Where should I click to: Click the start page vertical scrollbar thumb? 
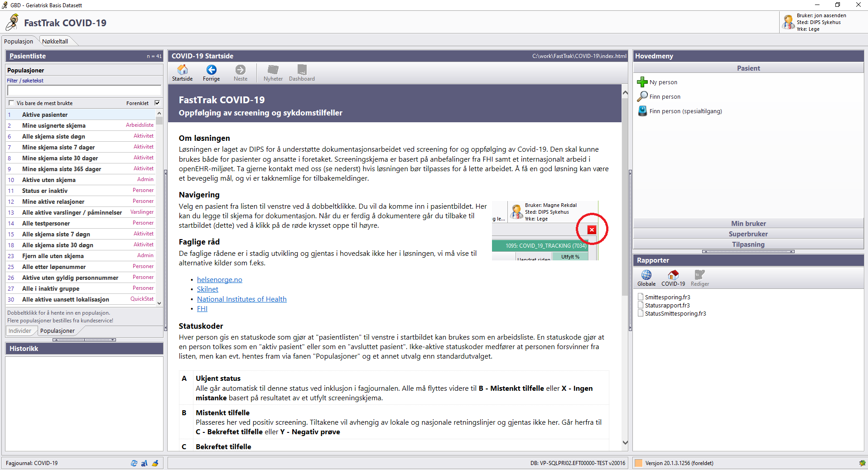[x=625, y=197]
